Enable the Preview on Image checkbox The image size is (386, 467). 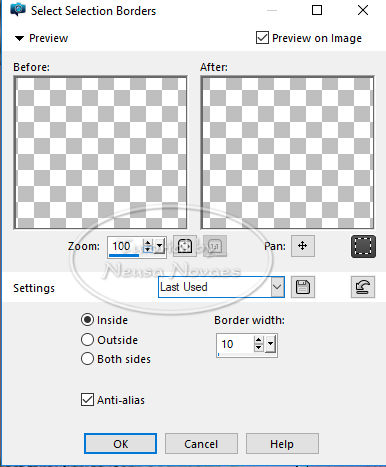pyautogui.click(x=262, y=38)
